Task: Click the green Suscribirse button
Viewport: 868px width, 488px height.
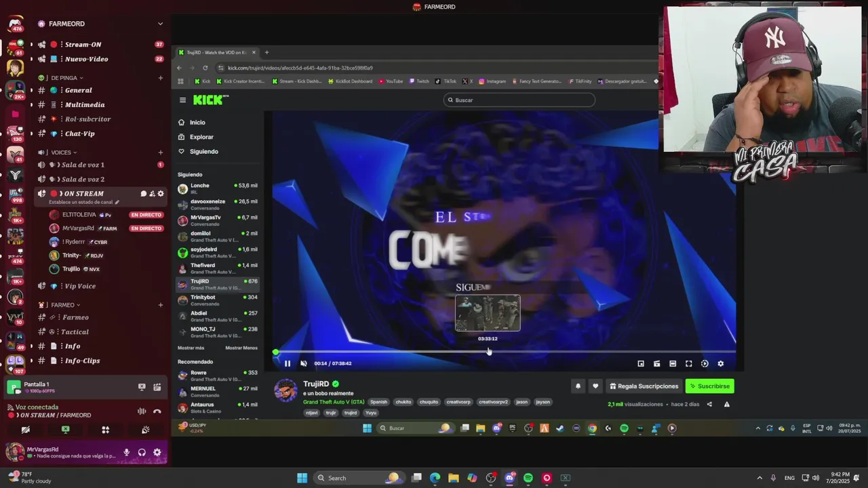Action: pos(709,386)
